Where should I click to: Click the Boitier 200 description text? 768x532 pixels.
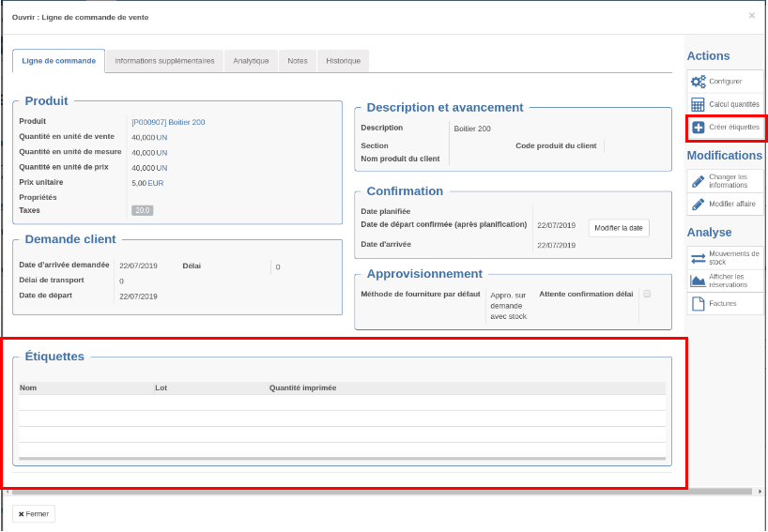click(x=472, y=129)
